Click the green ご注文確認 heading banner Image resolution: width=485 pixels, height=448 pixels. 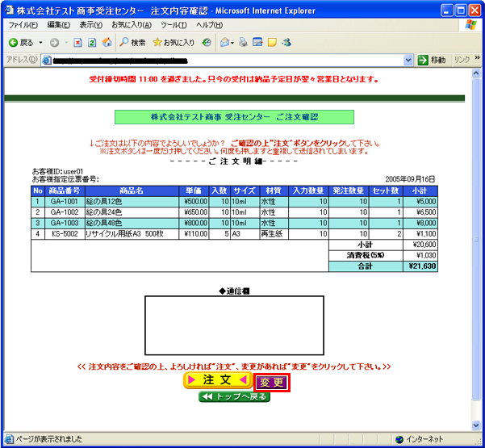(234, 117)
